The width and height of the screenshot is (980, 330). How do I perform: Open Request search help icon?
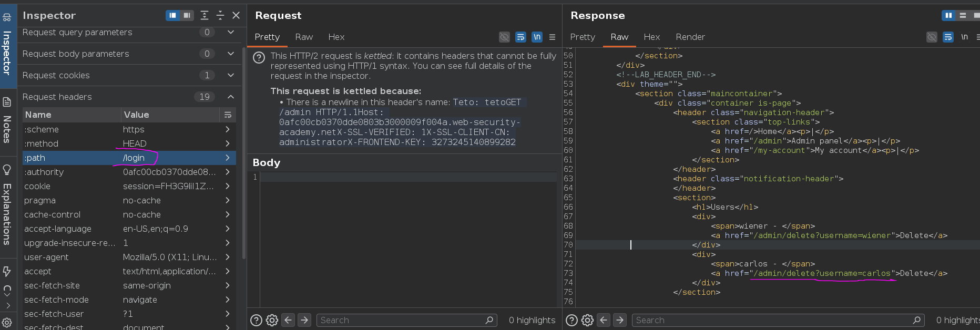(256, 320)
